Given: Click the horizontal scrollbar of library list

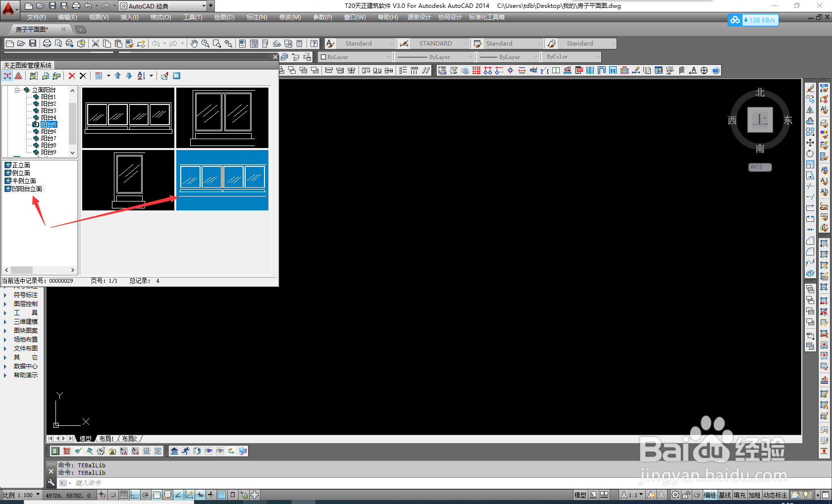Looking at the screenshot, I should (40, 270).
